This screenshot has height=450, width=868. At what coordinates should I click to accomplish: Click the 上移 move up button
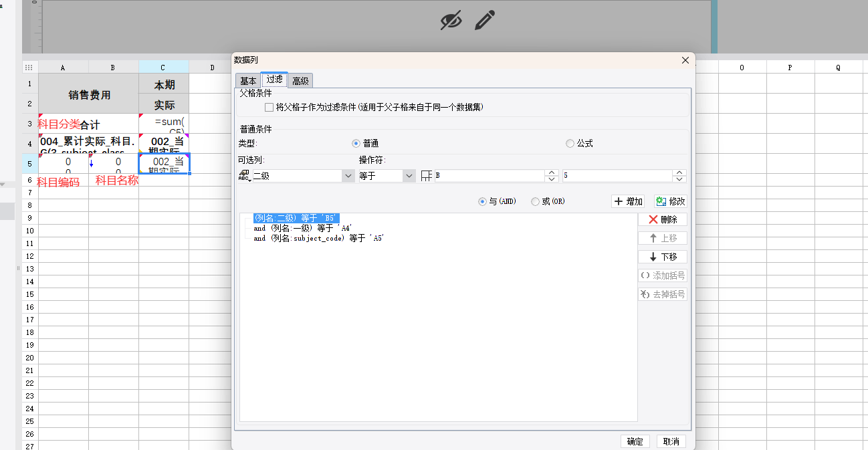pos(663,238)
